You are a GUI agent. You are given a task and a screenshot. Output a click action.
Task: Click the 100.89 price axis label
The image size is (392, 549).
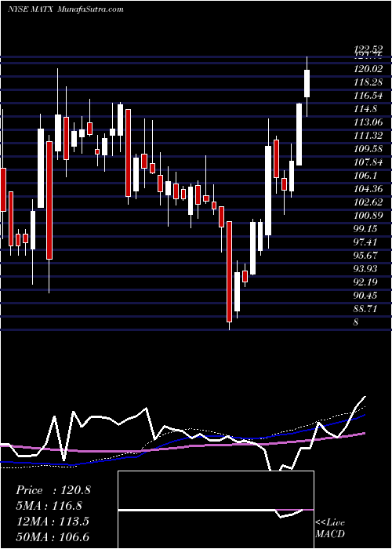[368, 216]
